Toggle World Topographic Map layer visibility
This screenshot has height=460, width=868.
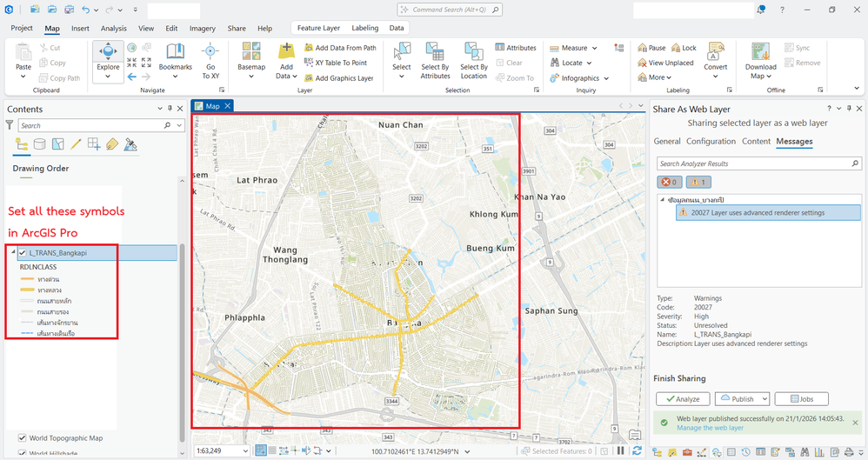(22, 438)
